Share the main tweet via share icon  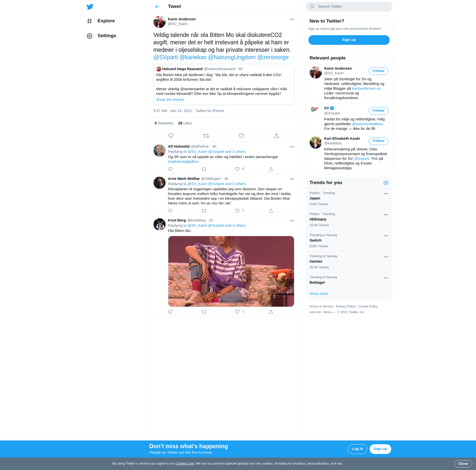point(276,136)
